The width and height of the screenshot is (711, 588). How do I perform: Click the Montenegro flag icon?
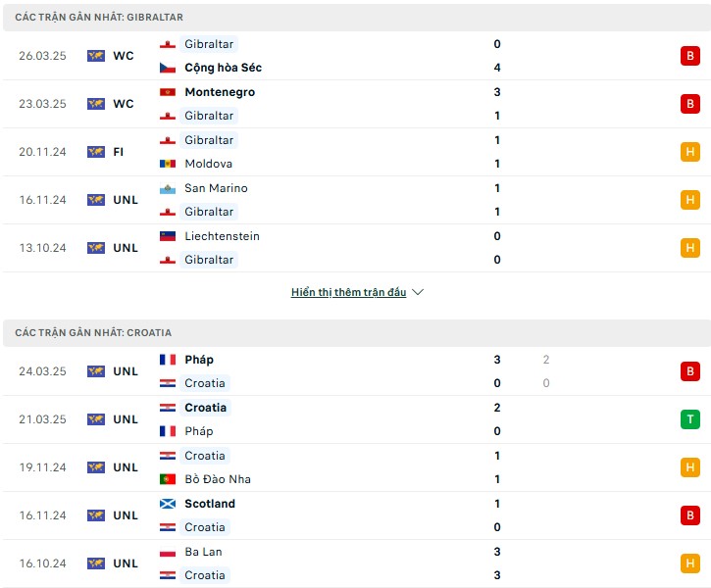[168, 92]
